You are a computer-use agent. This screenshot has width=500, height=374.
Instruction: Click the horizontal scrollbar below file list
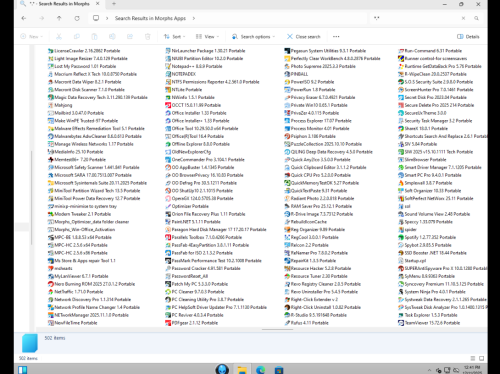coord(277,329)
